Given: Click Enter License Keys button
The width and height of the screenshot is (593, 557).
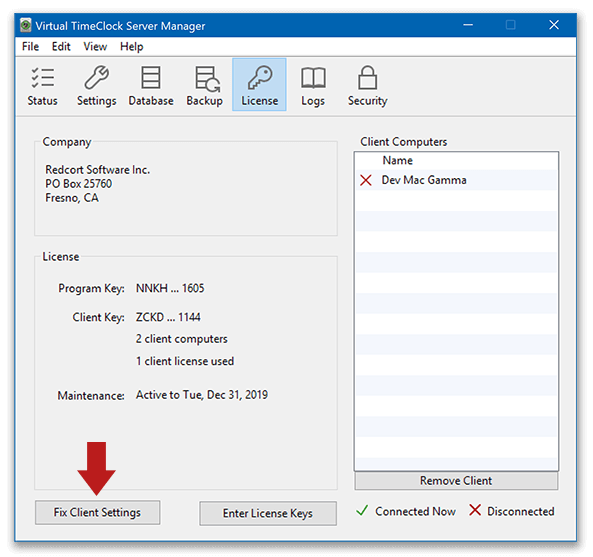Looking at the screenshot, I should pos(268,513).
